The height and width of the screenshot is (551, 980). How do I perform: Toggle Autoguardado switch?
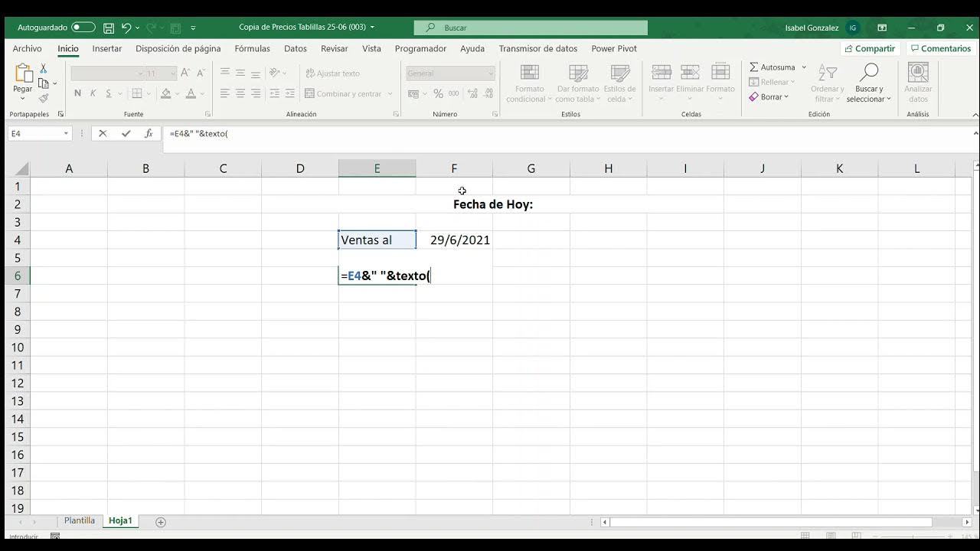click(x=83, y=28)
